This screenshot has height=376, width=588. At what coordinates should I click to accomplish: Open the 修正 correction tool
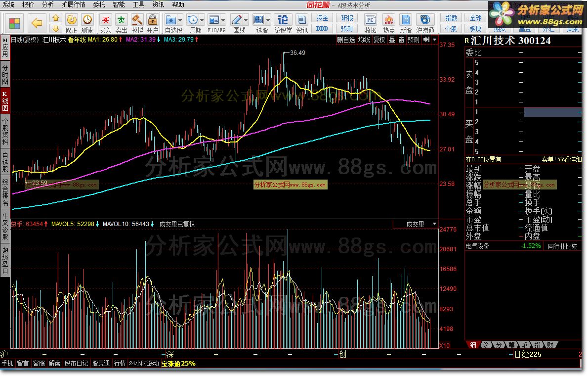coord(71,23)
